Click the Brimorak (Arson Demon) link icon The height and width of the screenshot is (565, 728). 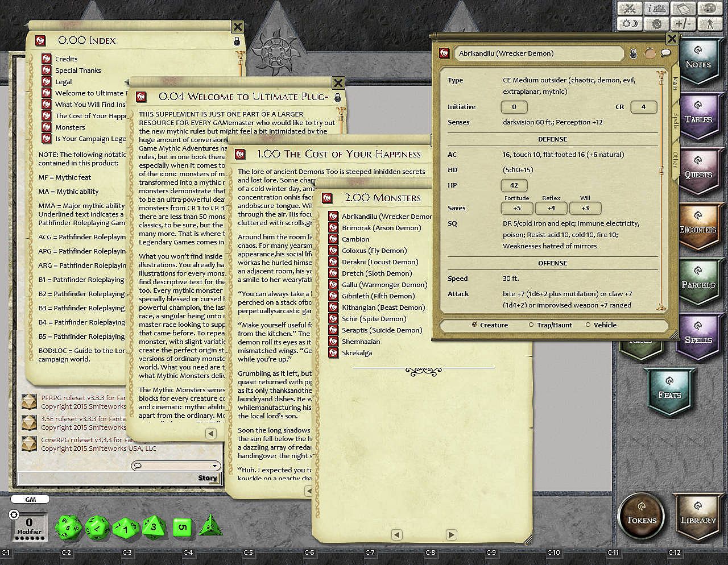point(333,228)
